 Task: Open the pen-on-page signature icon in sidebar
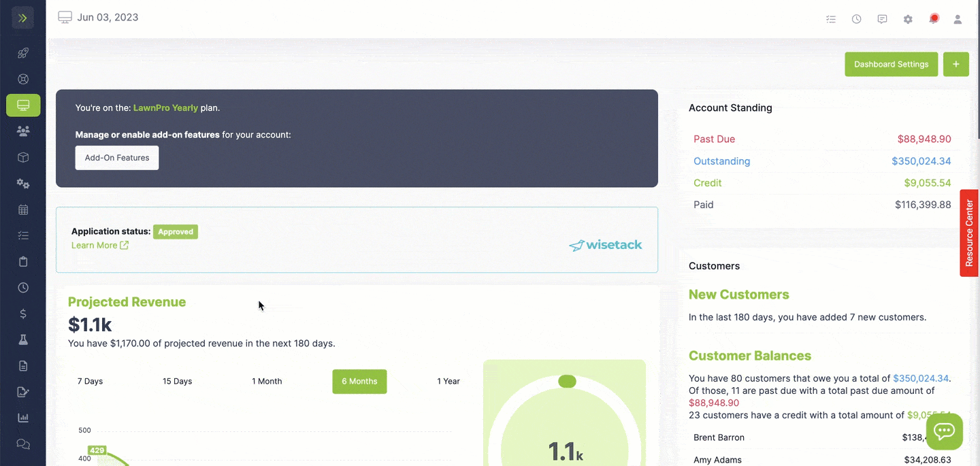[x=23, y=392]
